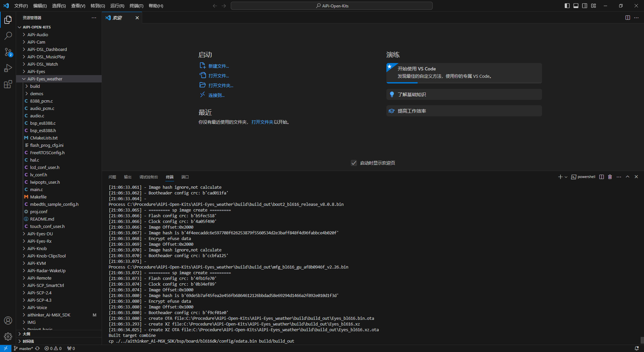644x352 pixels.
Task: Open errors and warnings count in status bar
Action: pos(53,348)
